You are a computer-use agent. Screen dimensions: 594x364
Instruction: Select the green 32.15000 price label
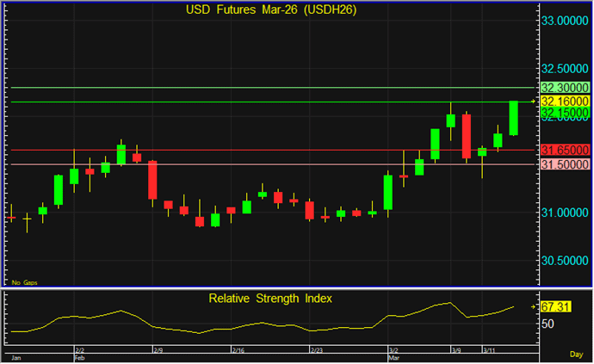(x=565, y=113)
